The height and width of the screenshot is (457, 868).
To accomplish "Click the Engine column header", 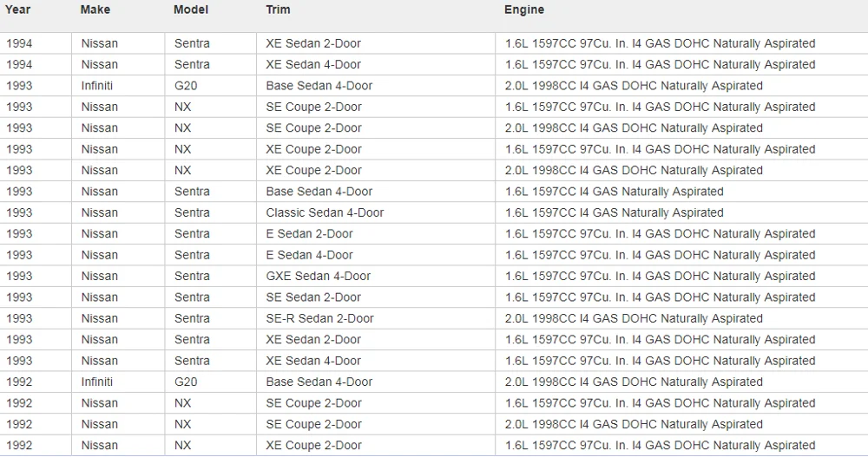I will 524,10.
